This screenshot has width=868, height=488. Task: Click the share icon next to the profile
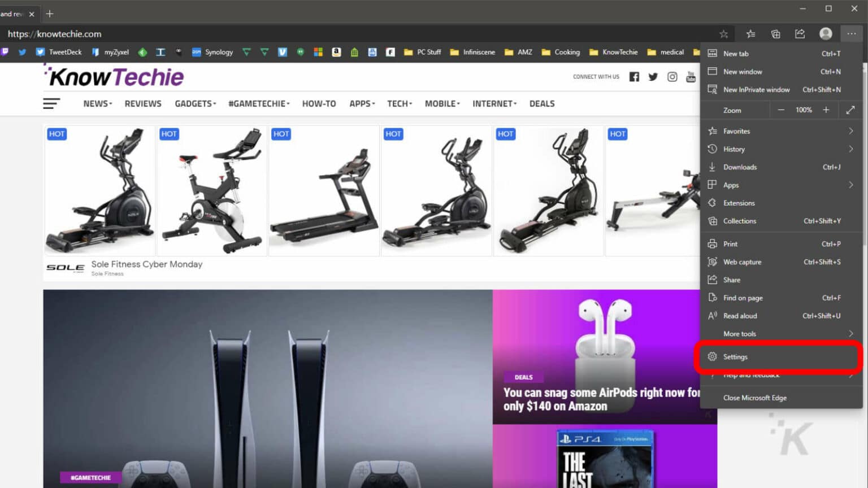tap(800, 33)
